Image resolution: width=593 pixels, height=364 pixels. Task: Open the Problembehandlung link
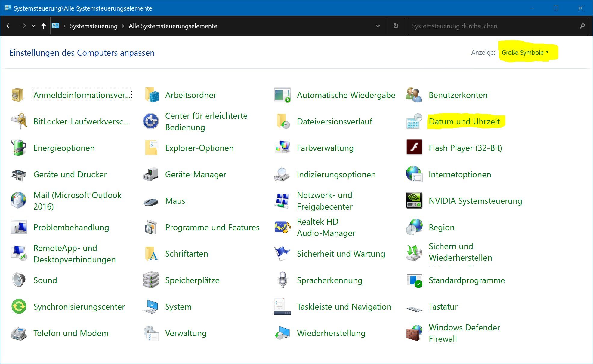point(71,227)
